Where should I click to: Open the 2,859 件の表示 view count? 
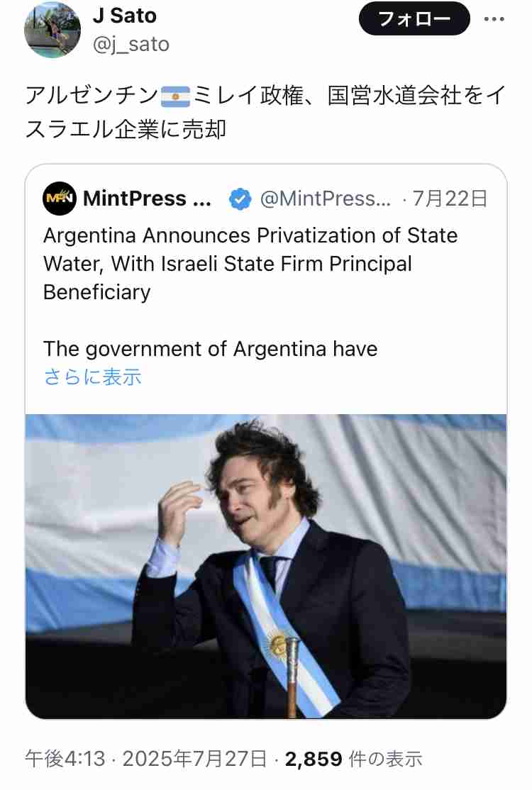(354, 758)
